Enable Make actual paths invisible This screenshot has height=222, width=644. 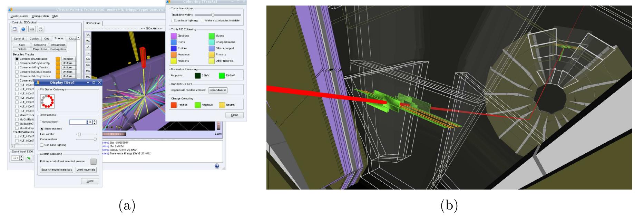tap(203, 21)
